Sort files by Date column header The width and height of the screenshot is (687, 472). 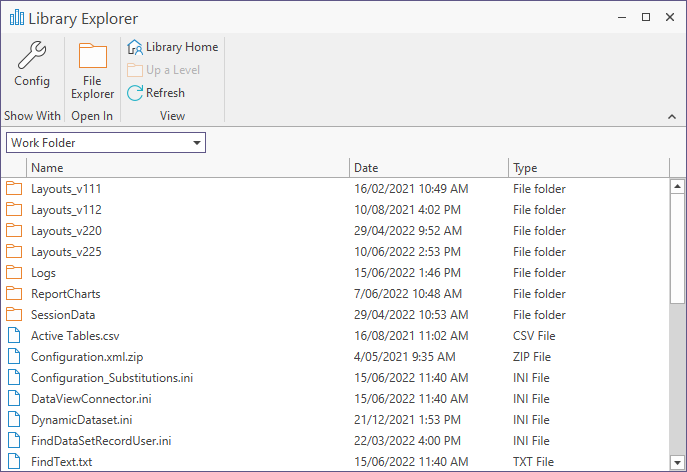[429, 168]
